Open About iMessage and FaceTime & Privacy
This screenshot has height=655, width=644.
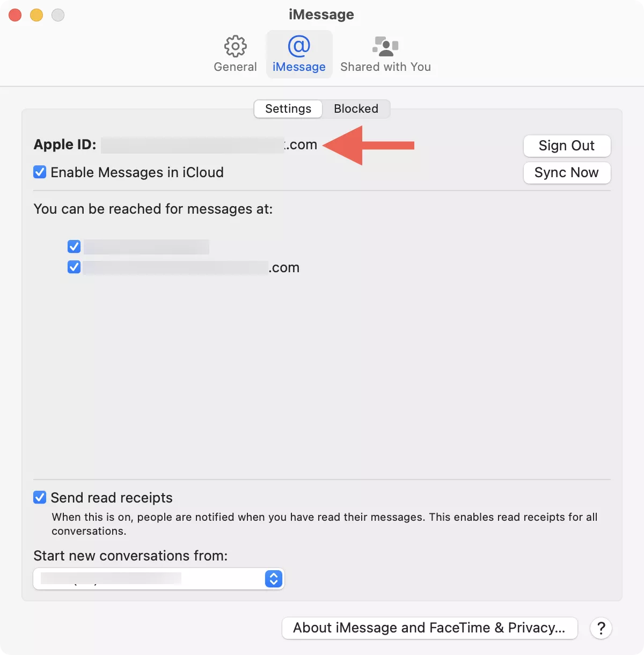429,628
